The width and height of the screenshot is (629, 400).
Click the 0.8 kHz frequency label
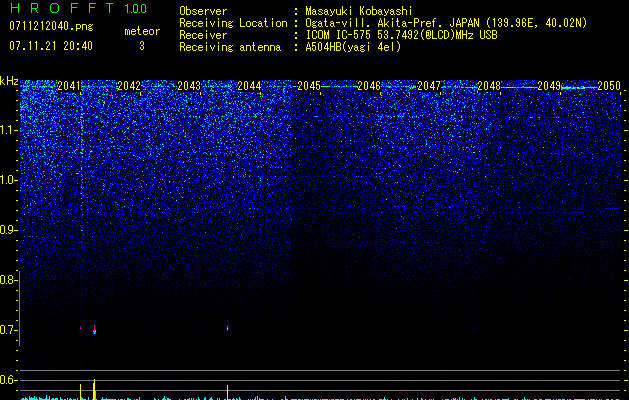8,280
